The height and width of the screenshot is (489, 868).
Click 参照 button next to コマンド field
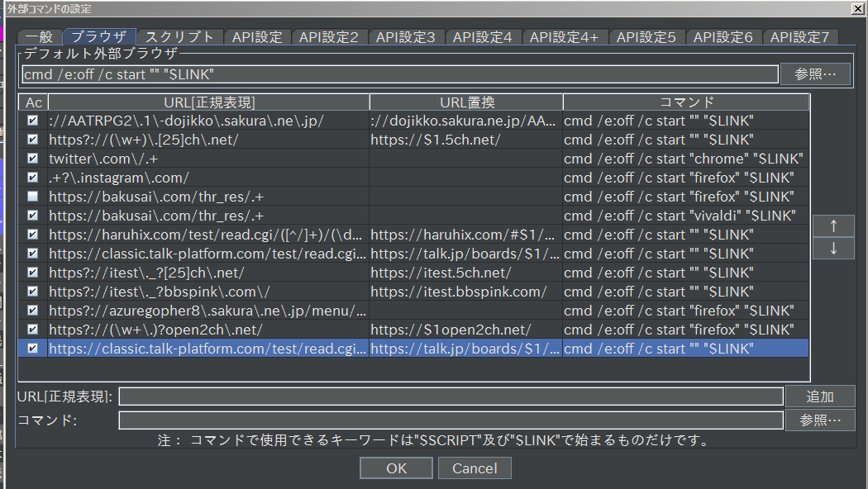pyautogui.click(x=820, y=420)
